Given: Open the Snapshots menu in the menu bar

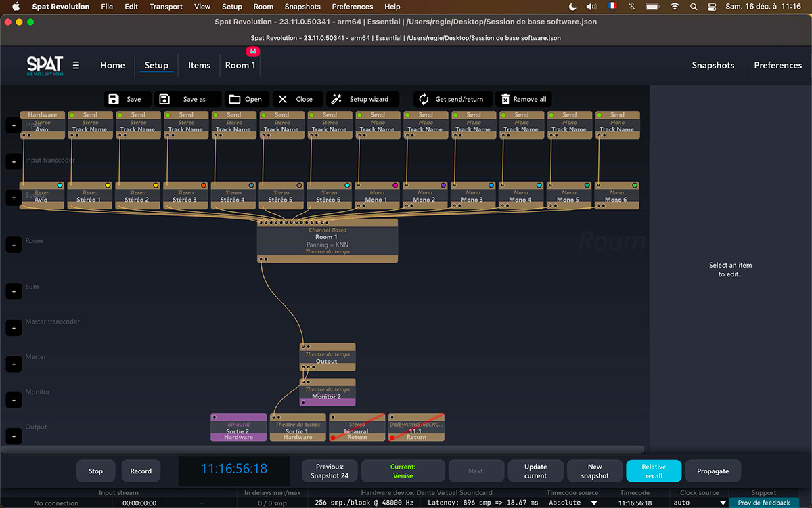Looking at the screenshot, I should 302,7.
